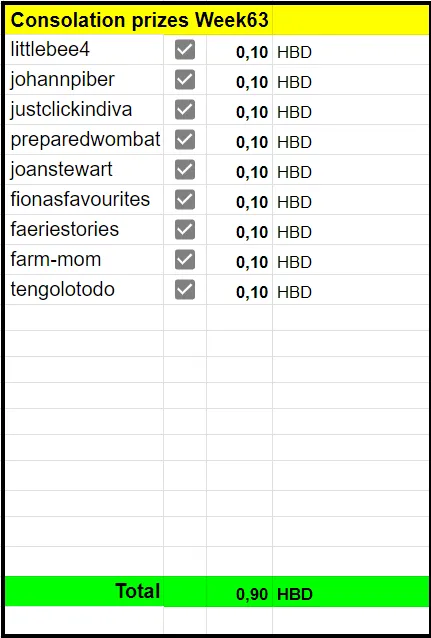Image resolution: width=431 pixels, height=638 pixels.
Task: Select the Consolation prizes Week63 header cell
Action: pos(139,20)
